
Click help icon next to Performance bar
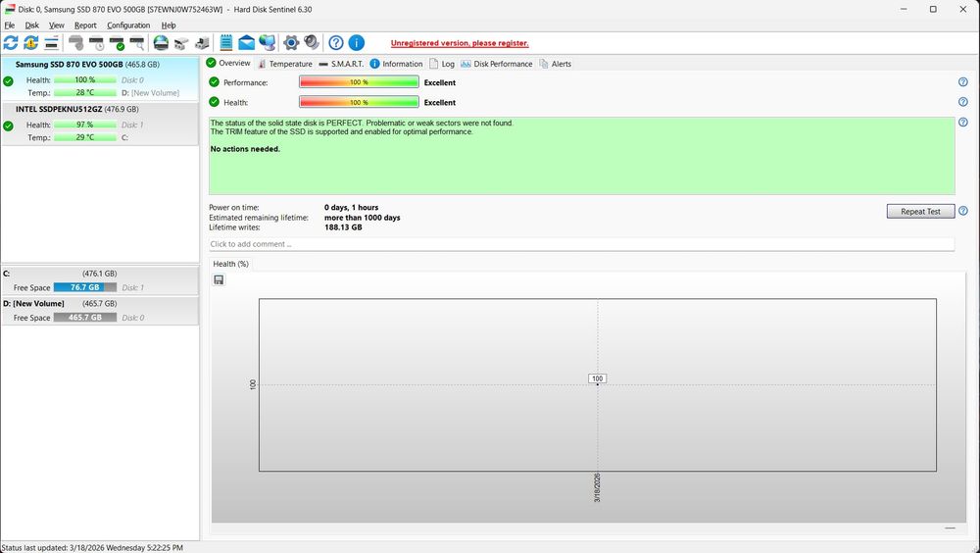(963, 82)
